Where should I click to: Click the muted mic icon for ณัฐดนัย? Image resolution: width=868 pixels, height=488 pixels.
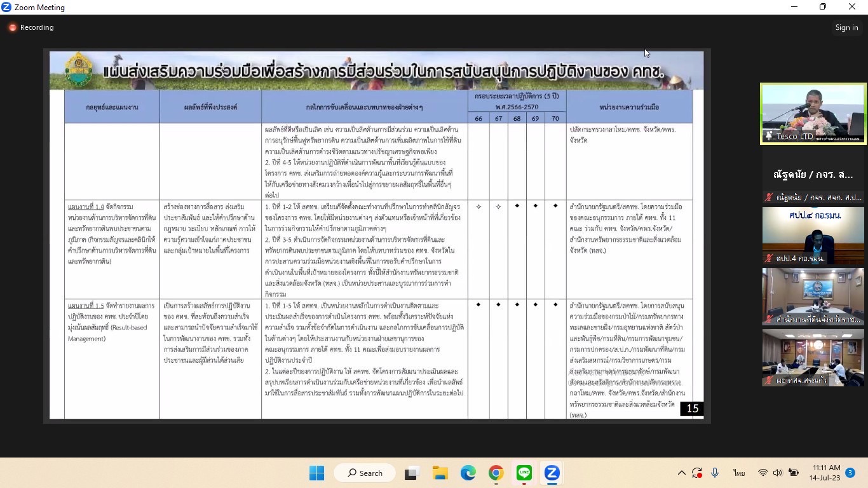pyautogui.click(x=769, y=198)
